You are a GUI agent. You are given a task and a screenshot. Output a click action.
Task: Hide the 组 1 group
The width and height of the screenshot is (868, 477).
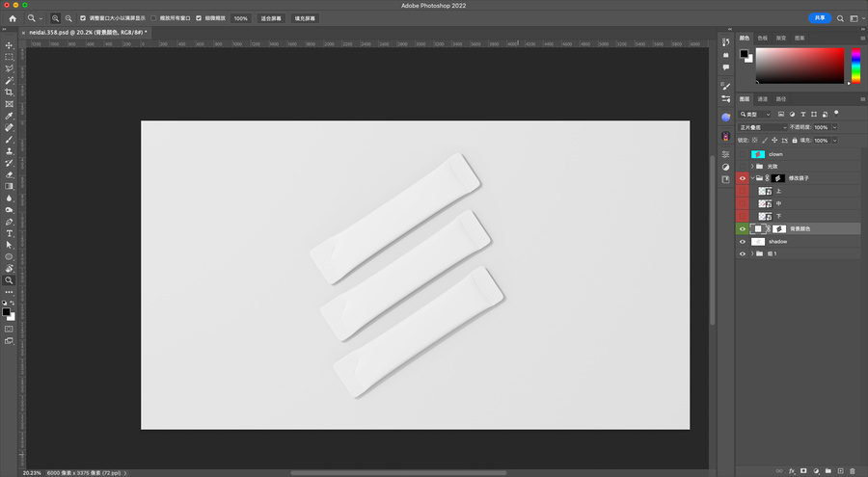pyautogui.click(x=743, y=254)
